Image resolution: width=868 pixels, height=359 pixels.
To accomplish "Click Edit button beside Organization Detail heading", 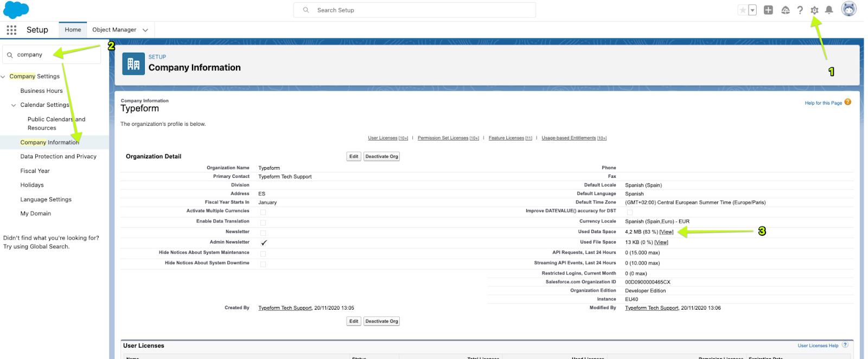I will coord(354,157).
